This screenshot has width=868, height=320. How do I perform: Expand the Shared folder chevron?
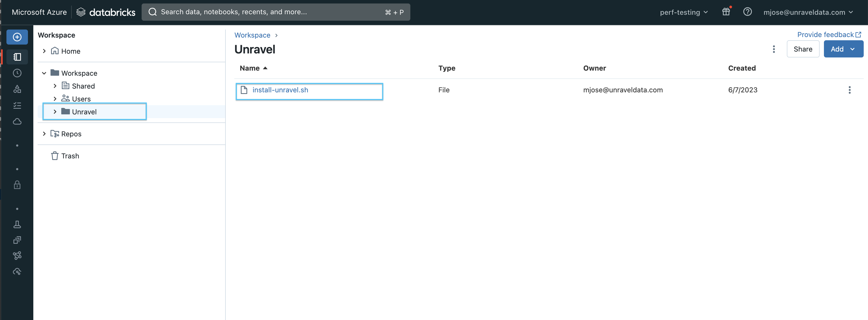click(x=55, y=86)
